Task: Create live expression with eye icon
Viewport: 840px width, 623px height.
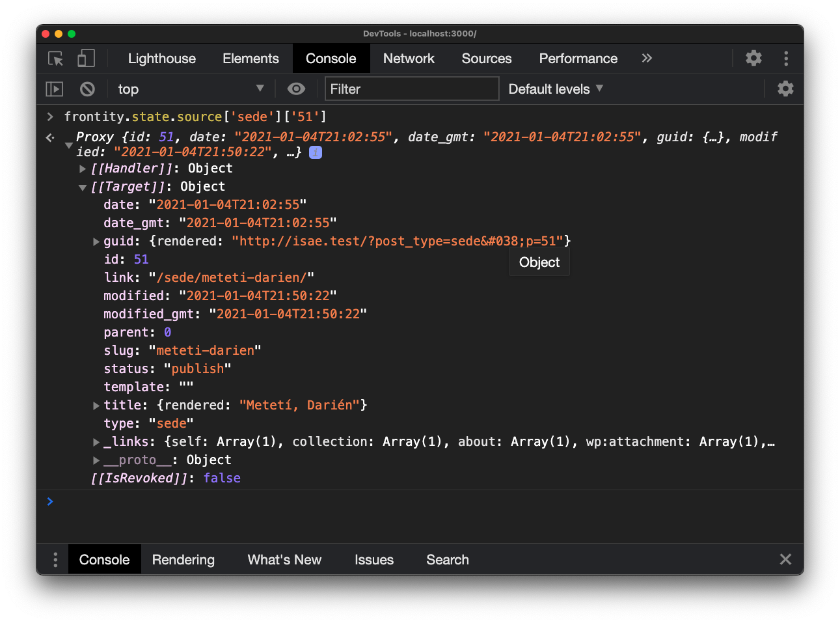Action: [x=296, y=89]
